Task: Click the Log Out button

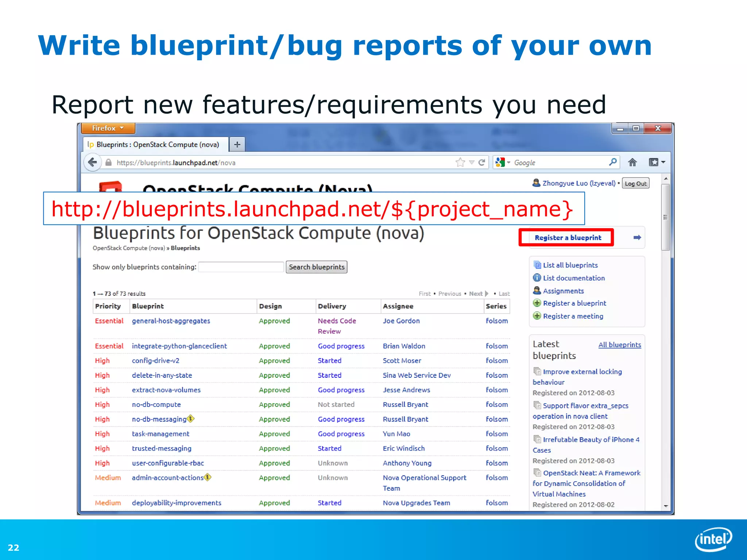Action: pyautogui.click(x=636, y=183)
